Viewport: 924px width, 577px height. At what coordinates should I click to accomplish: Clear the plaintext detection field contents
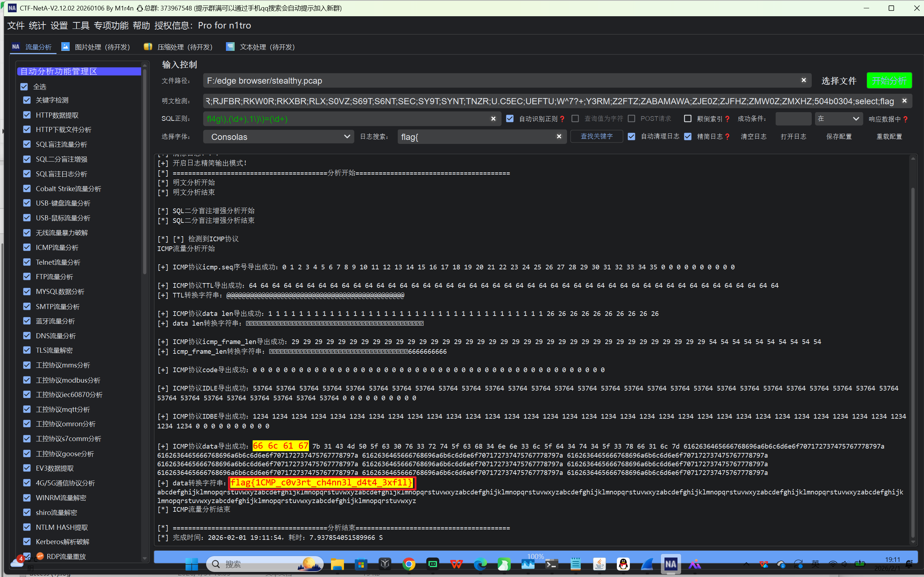(x=904, y=101)
